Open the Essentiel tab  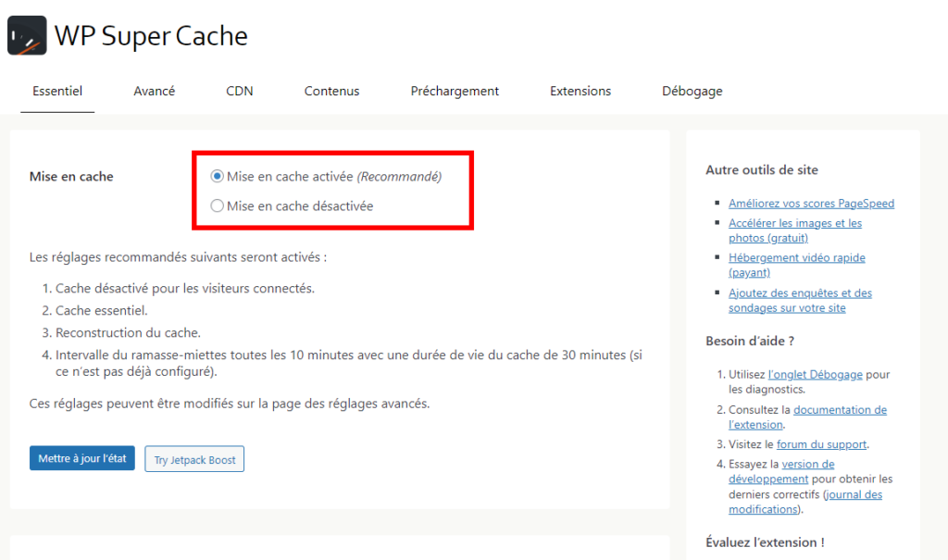pos(57,92)
